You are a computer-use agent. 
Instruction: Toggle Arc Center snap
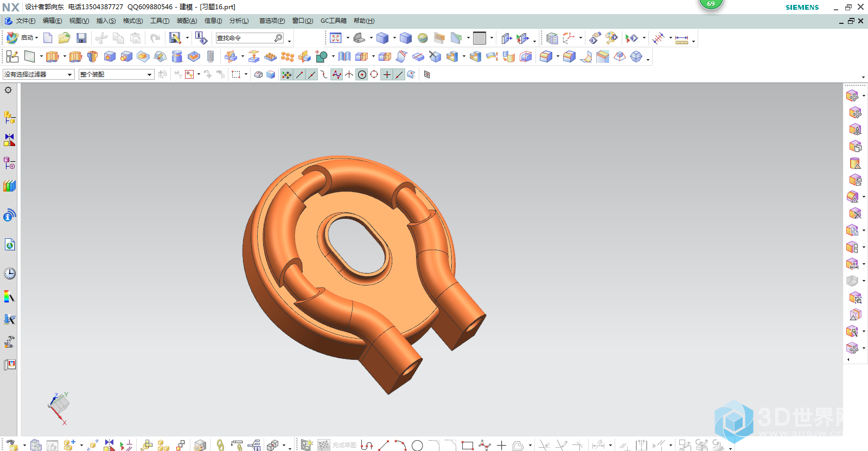coord(362,75)
